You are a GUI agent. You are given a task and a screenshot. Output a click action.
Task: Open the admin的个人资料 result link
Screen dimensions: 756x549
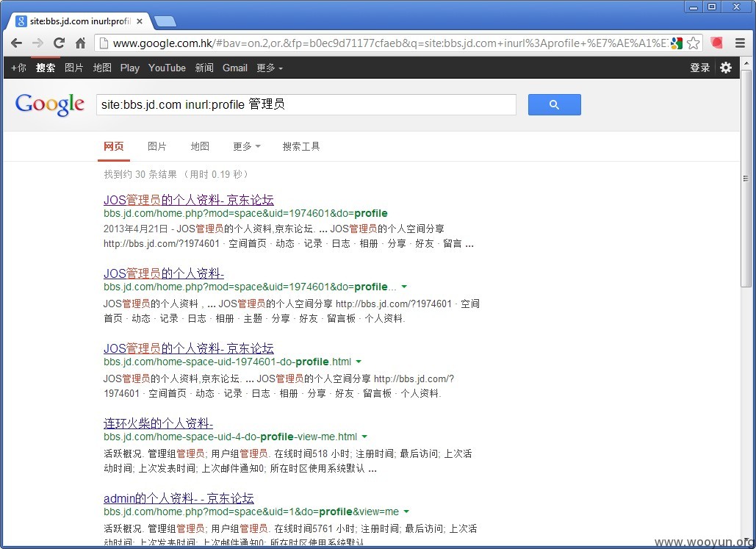pos(179,498)
